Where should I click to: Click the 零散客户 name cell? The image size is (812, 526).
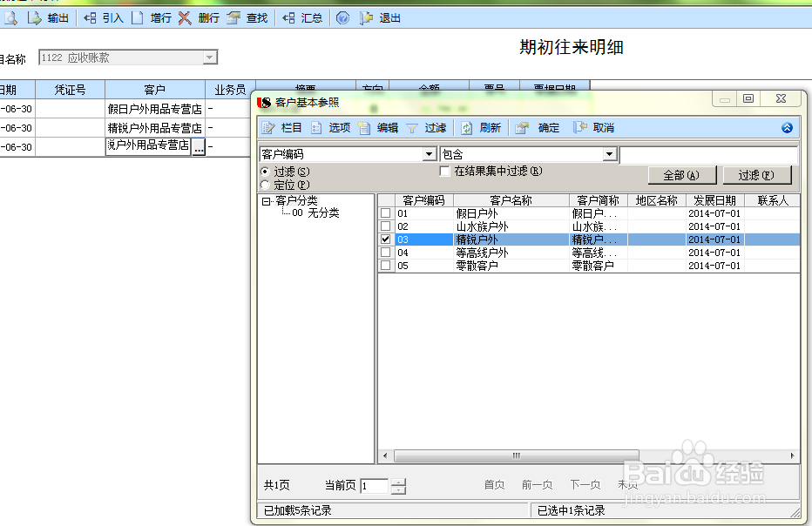click(511, 266)
